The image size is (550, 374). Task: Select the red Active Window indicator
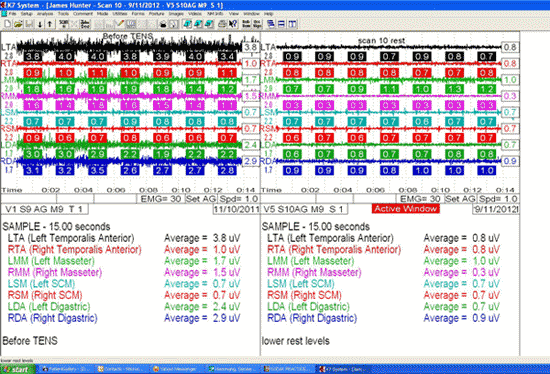point(405,209)
